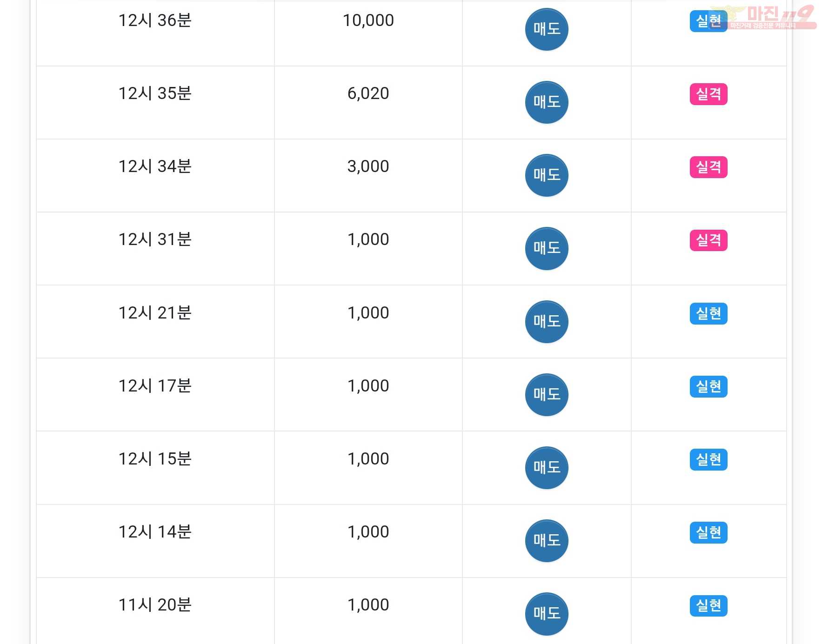Tap the 매도 circle beside 3,000
The height and width of the screenshot is (644, 822).
(547, 175)
